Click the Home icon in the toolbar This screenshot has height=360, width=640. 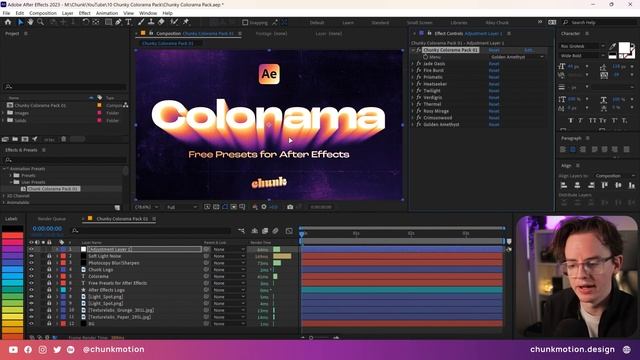coord(8,22)
